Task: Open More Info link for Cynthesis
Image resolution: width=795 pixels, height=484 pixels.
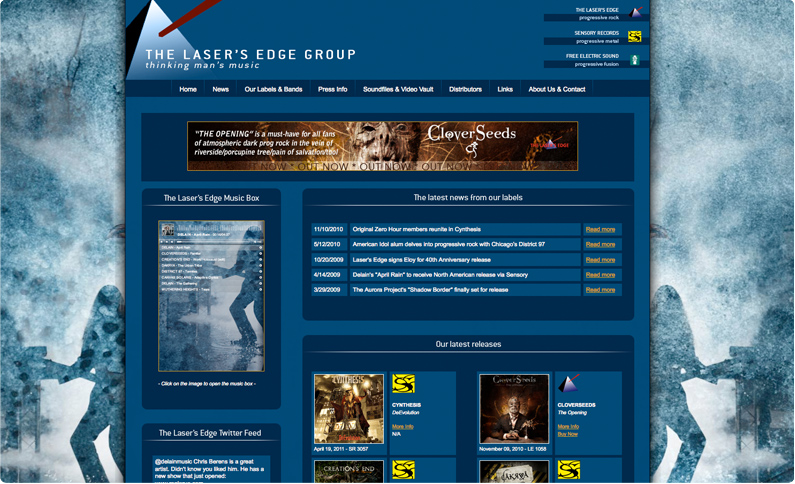Action: point(403,427)
